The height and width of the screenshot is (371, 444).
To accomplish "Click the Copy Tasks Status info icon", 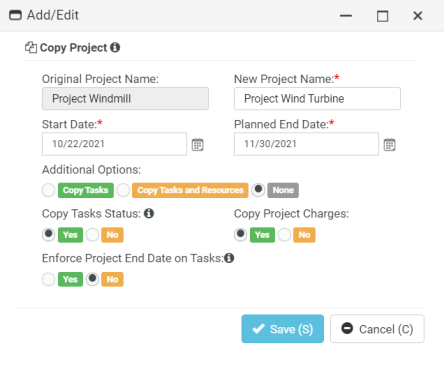I will pos(149,213).
